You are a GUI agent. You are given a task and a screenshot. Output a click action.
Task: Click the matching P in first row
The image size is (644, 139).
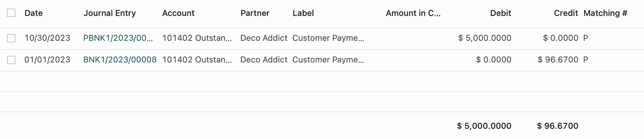586,38
